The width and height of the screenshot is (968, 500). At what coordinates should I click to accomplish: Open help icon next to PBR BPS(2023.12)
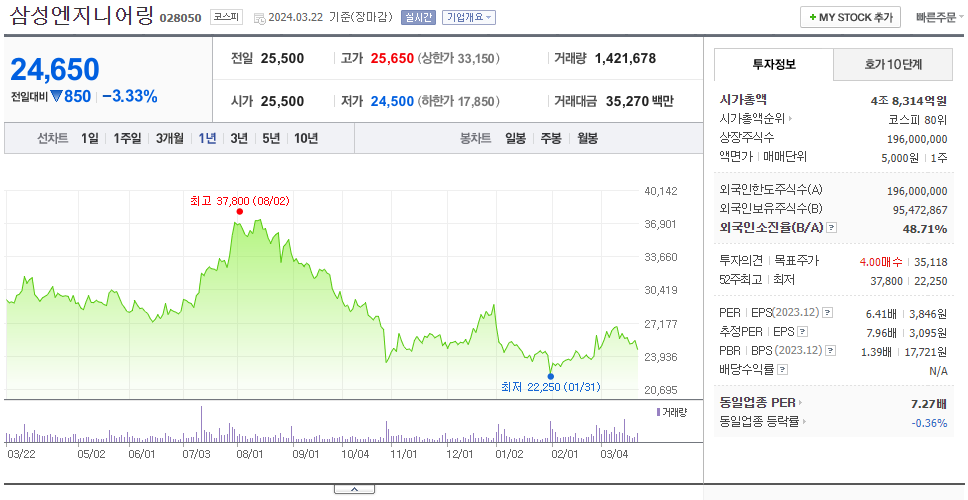(x=831, y=351)
